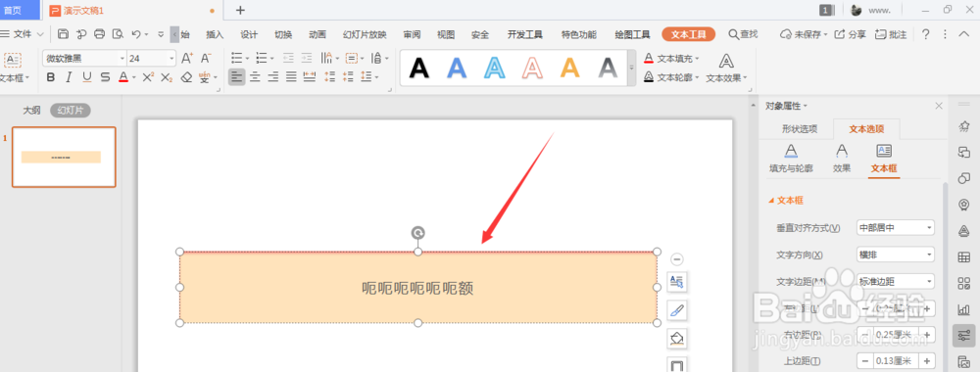
Task: Click the shape style brush floating icon
Action: 677,310
